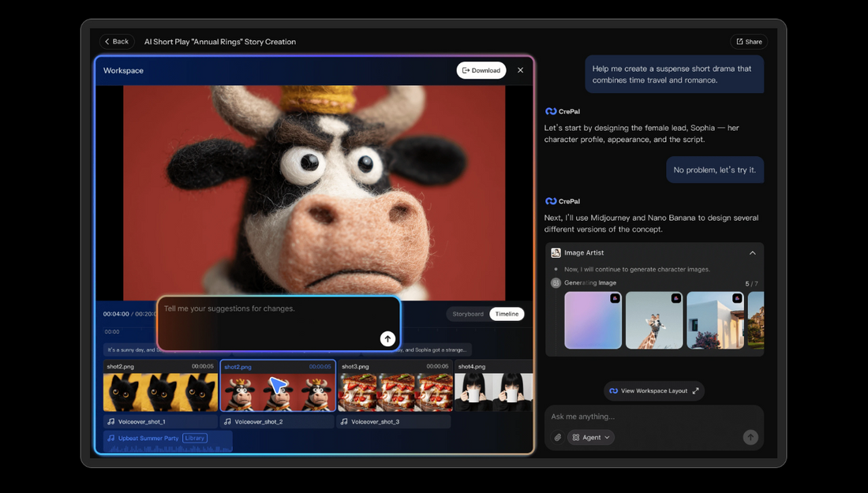Select the Voiceover_shot_3 audio track
The width and height of the screenshot is (868, 493).
point(394,422)
